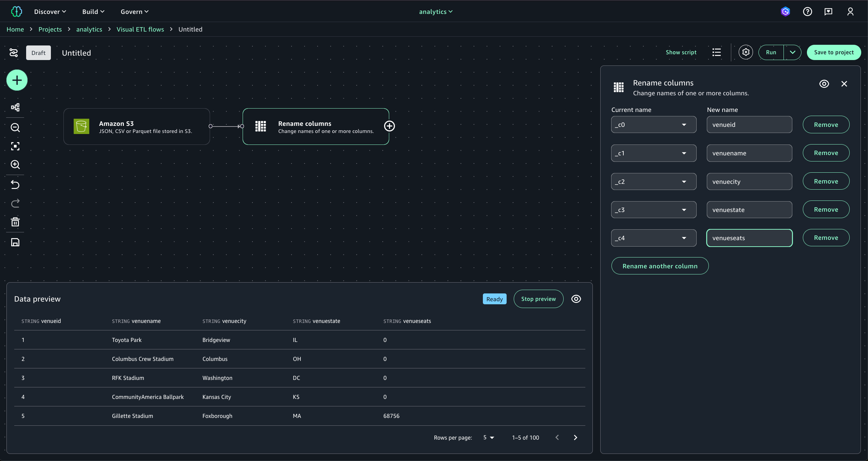Zoom in the canvas with plus magnifier

coord(15,165)
